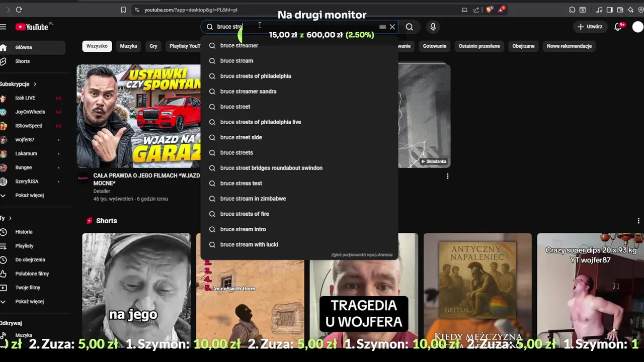Open site settings icon beside the URL
This screenshot has height=362, width=644.
pyautogui.click(x=137, y=10)
